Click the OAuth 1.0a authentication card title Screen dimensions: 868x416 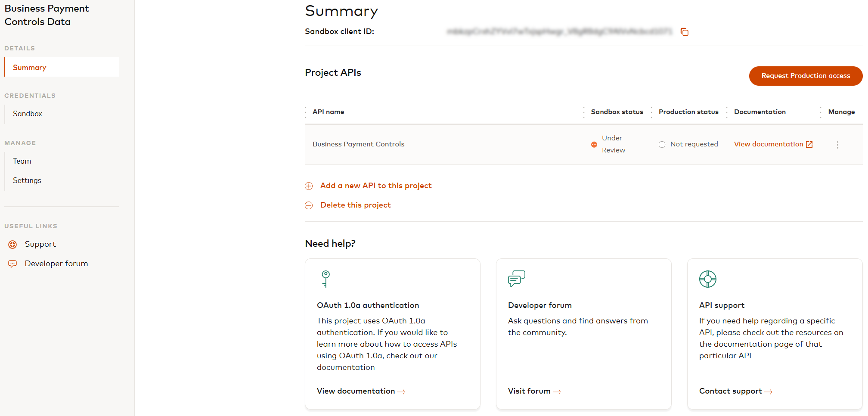368,305
